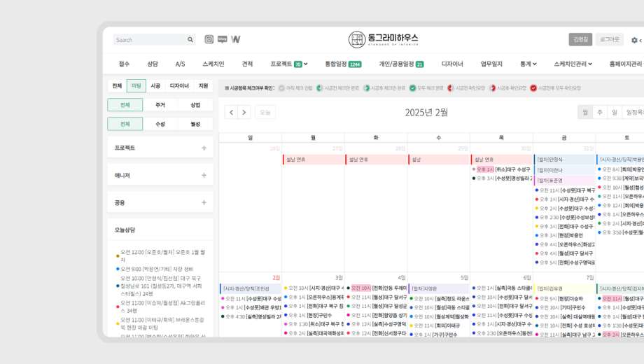Open the blog icon link

coord(222,39)
